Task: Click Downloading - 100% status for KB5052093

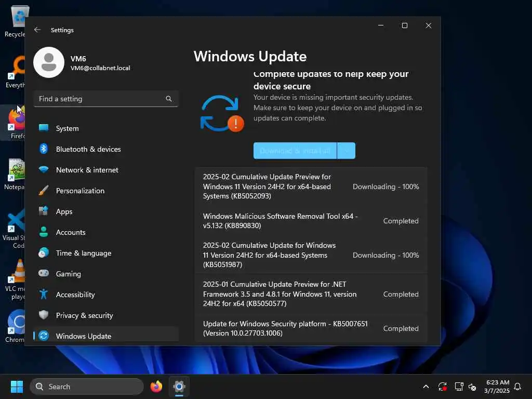Action: (386, 187)
